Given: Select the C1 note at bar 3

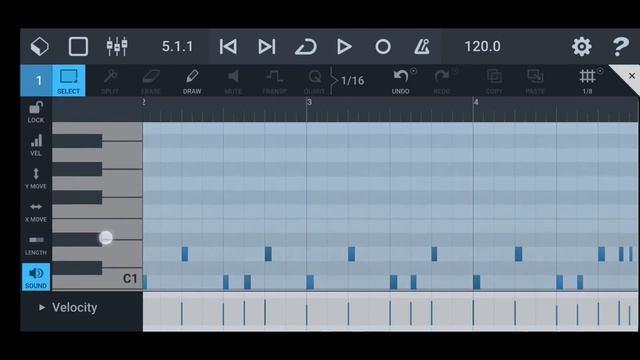Looking at the screenshot, I should tap(310, 282).
